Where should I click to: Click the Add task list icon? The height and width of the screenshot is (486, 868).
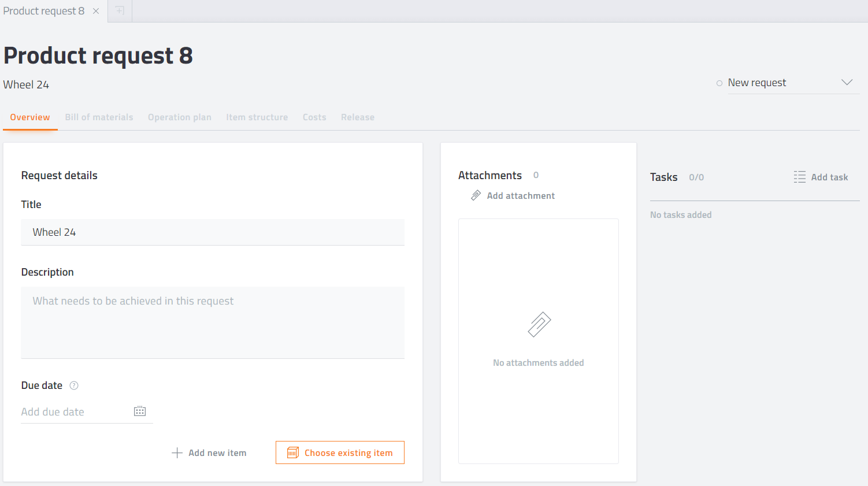[x=800, y=177]
